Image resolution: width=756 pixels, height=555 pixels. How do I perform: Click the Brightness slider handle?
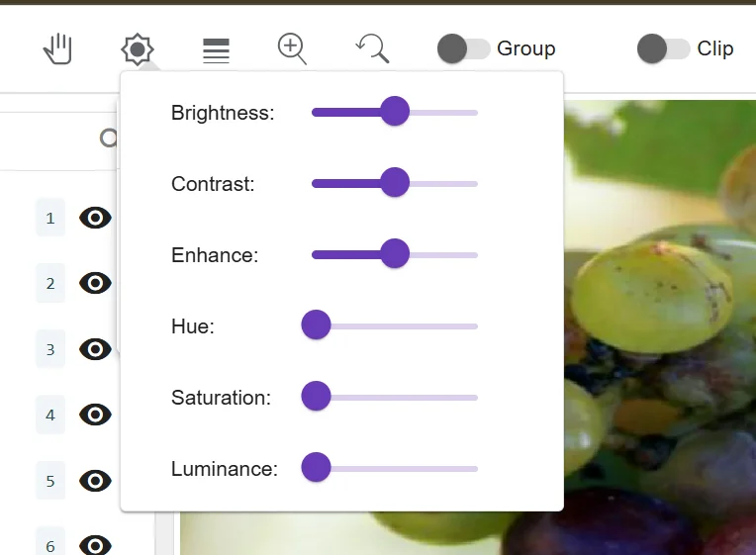coord(395,111)
